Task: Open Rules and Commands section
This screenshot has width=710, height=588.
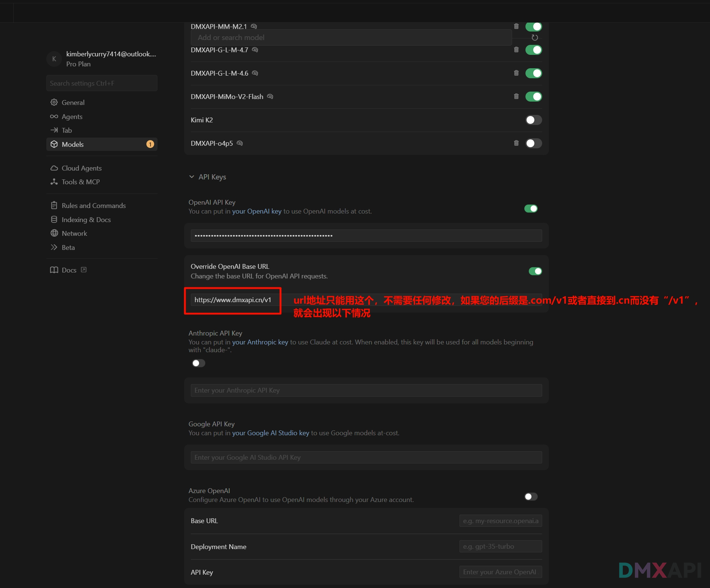Action: (x=93, y=206)
